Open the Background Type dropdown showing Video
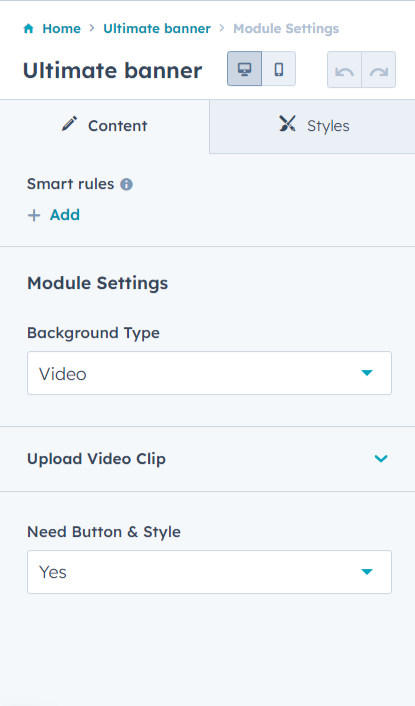415x706 pixels. pyautogui.click(x=209, y=373)
